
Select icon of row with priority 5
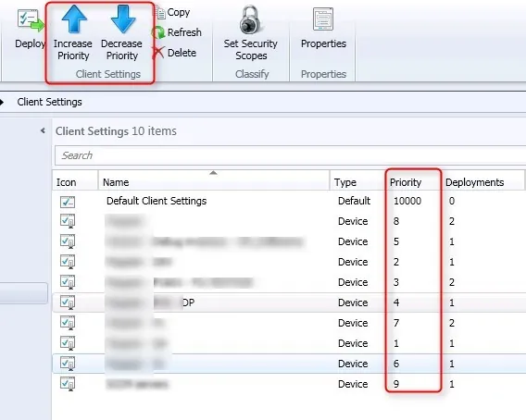pyautogui.click(x=68, y=241)
